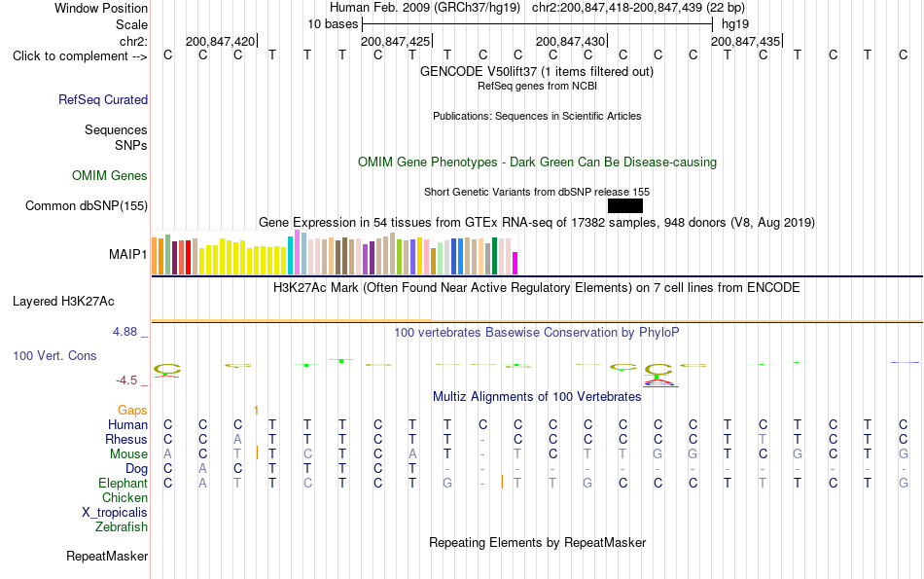Click 'RefSeq genes from NCBI' title
Screen dimensions: 924x579
tap(538, 86)
